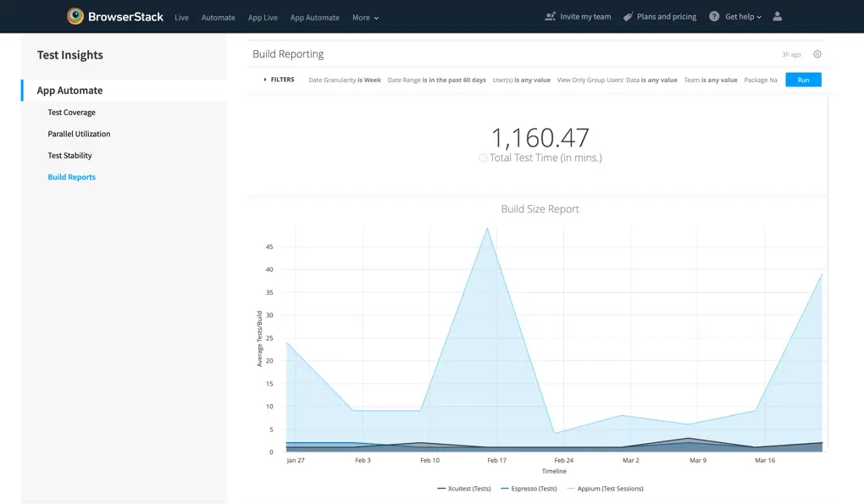Viewport: 864px width, 504px height.
Task: Click the Get help question mark icon
Action: 714,16
